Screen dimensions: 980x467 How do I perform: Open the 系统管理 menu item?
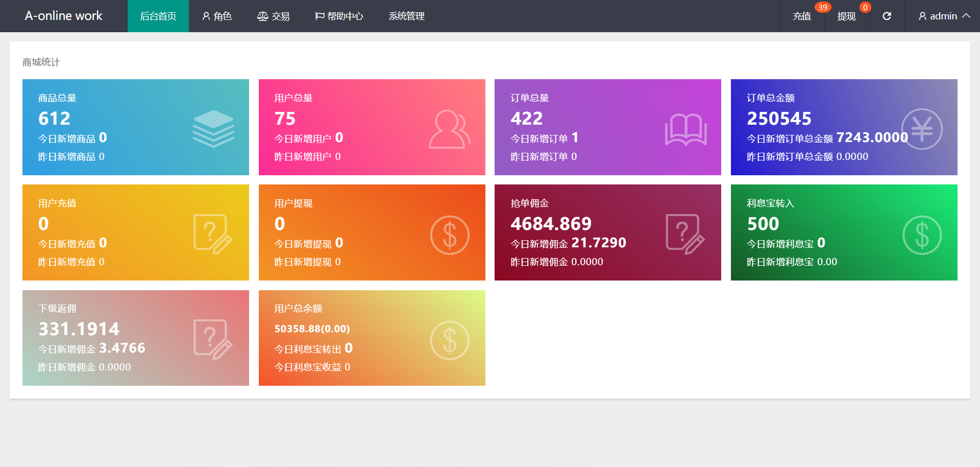point(406,16)
